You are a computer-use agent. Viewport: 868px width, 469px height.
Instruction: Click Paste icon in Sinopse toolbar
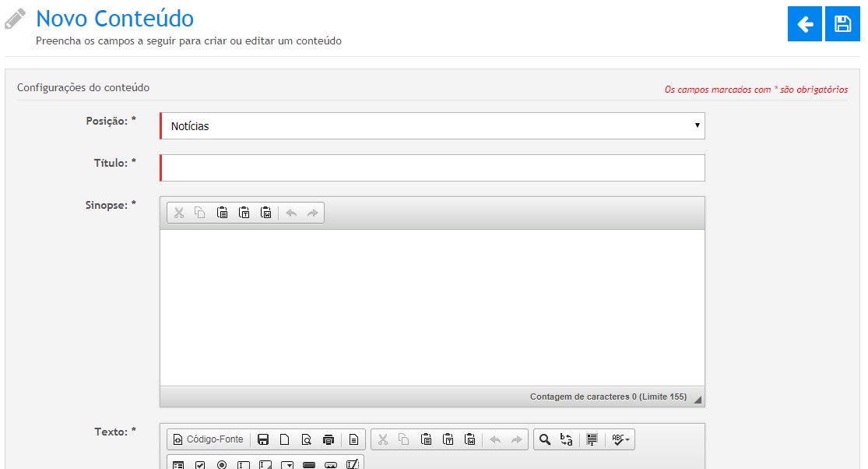(222, 213)
